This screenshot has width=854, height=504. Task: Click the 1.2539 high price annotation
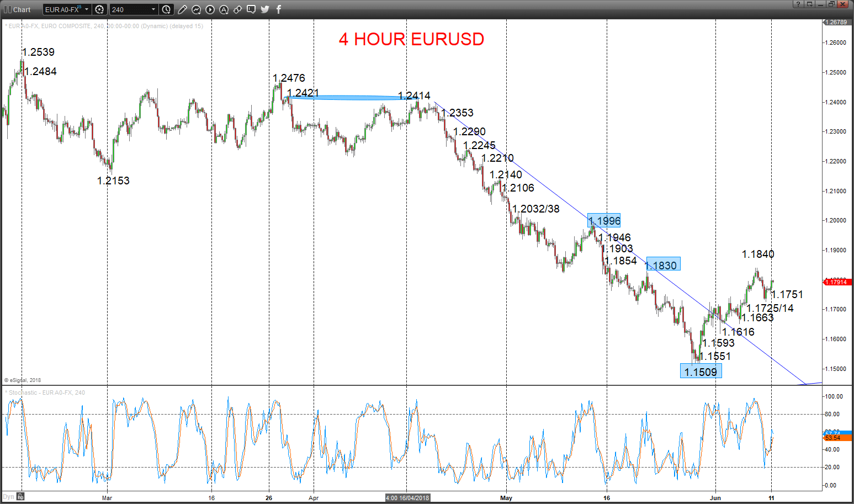[38, 52]
